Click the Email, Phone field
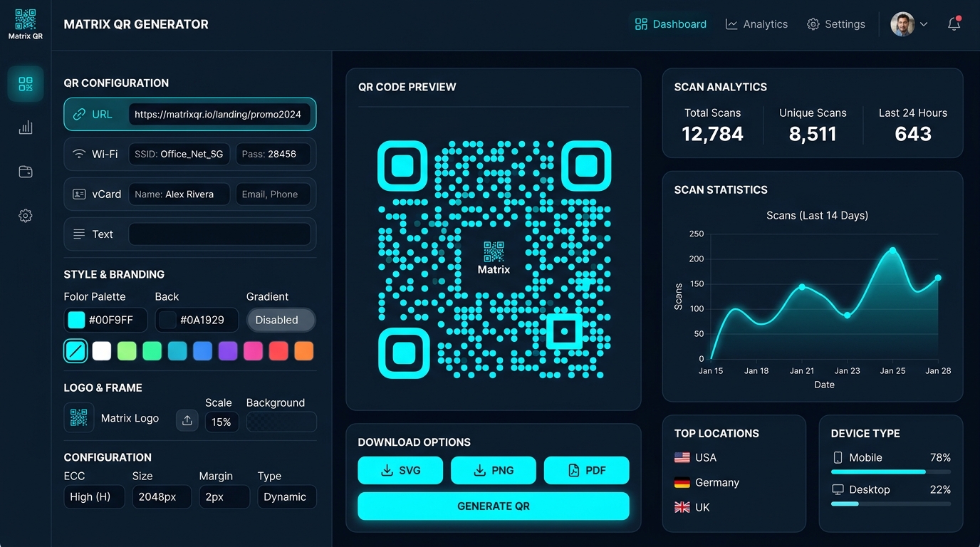Image resolution: width=980 pixels, height=547 pixels. (x=273, y=194)
